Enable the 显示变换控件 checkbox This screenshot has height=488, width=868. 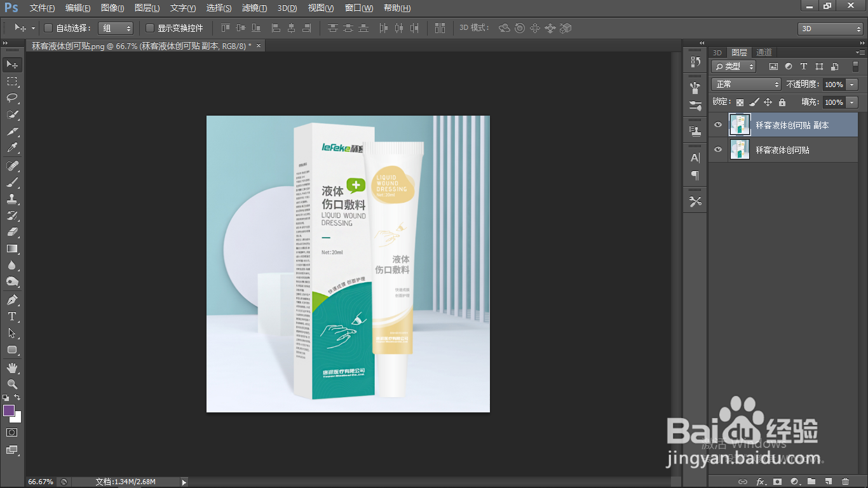coord(150,28)
